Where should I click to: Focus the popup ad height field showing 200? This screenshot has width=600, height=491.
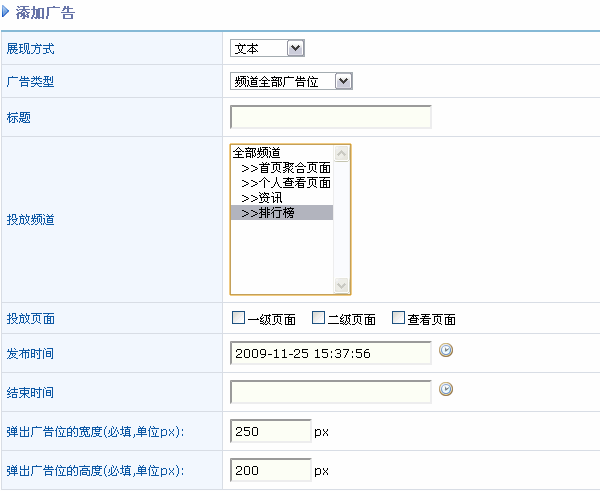271,470
